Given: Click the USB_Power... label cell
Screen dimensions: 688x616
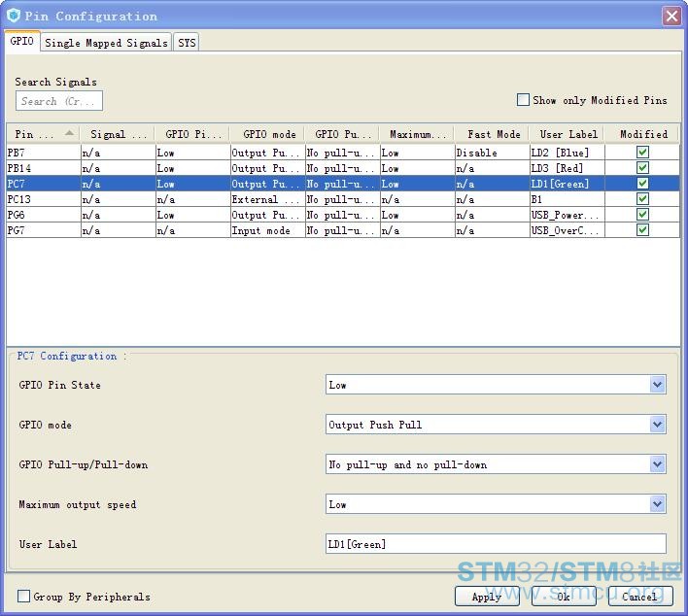Looking at the screenshot, I should coord(567,215).
